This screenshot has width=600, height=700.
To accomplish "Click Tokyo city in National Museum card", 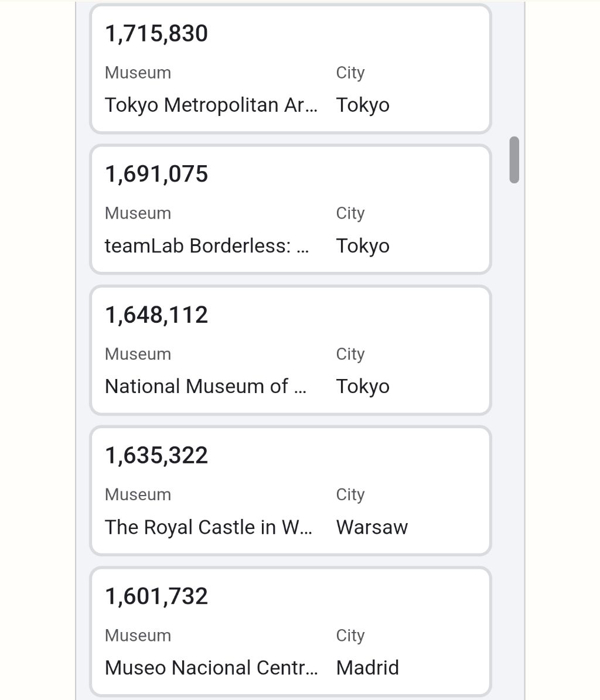I will 363,387.
